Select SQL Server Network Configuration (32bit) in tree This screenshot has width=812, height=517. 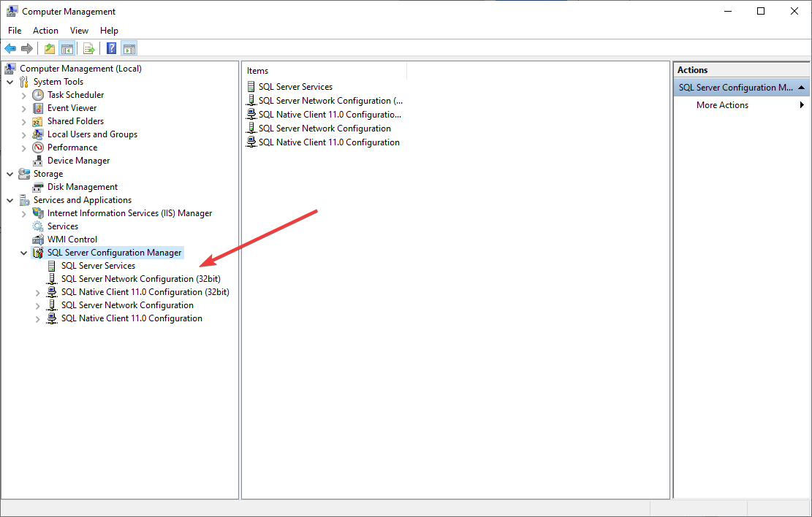tap(141, 279)
